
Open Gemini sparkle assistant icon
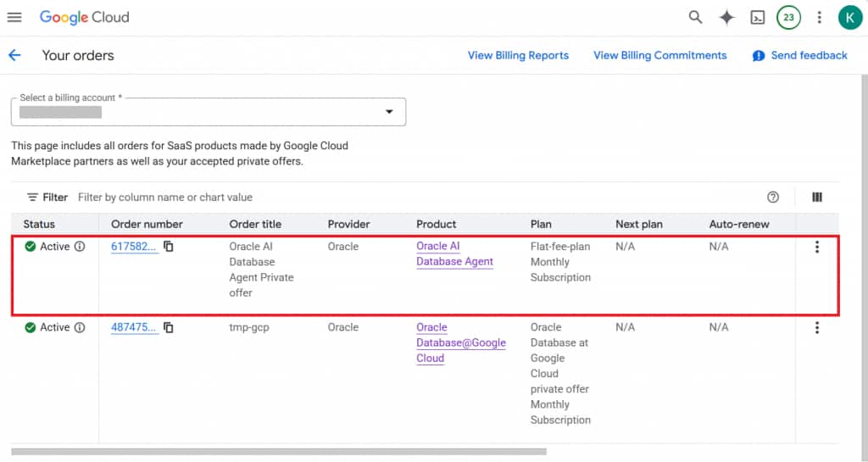pos(726,17)
